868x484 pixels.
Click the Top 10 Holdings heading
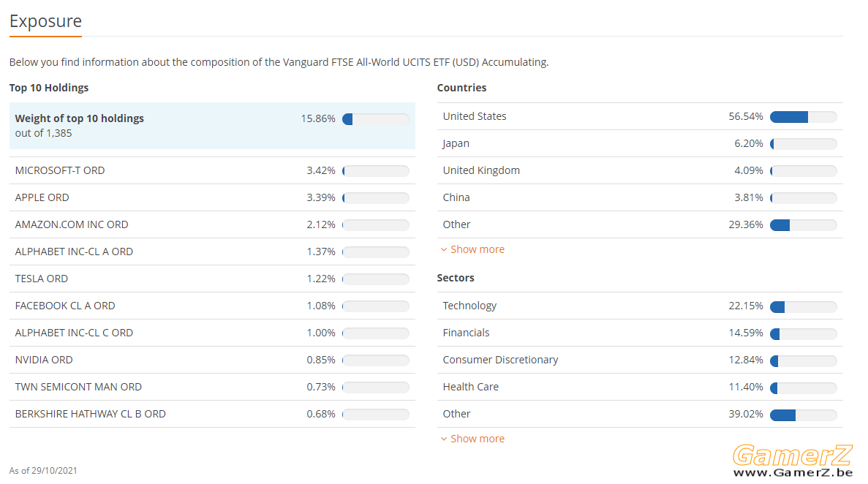(x=49, y=88)
